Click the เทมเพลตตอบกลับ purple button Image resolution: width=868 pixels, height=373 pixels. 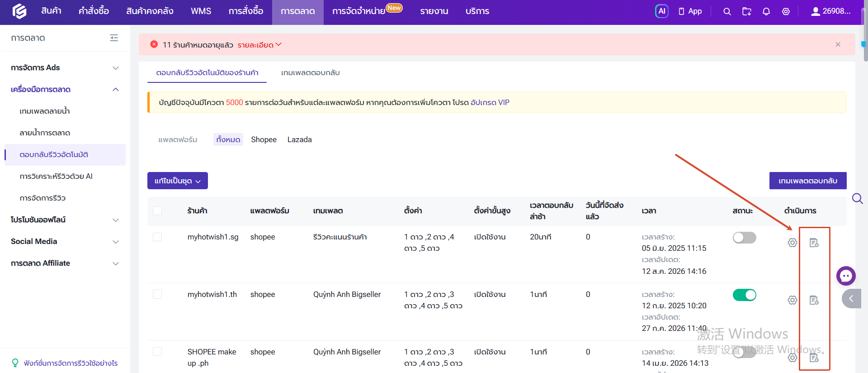(808, 181)
